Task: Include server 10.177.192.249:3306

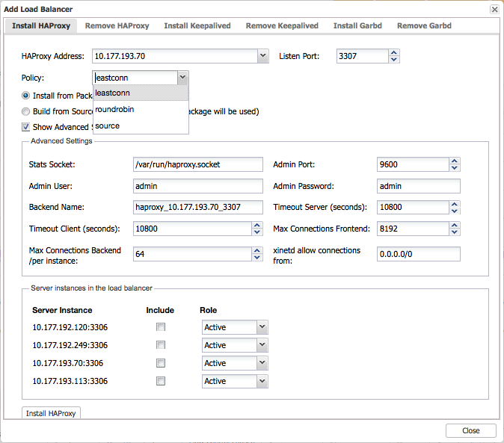Action: click(161, 345)
